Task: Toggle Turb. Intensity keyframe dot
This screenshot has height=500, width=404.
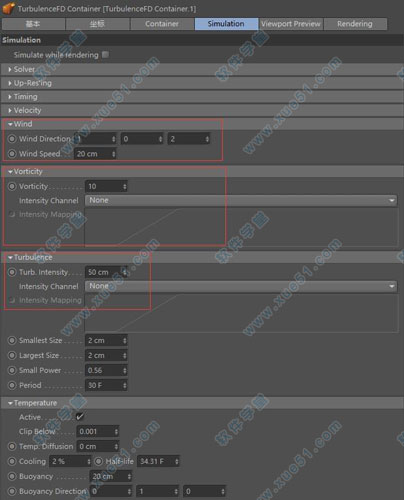Action: 12,272
